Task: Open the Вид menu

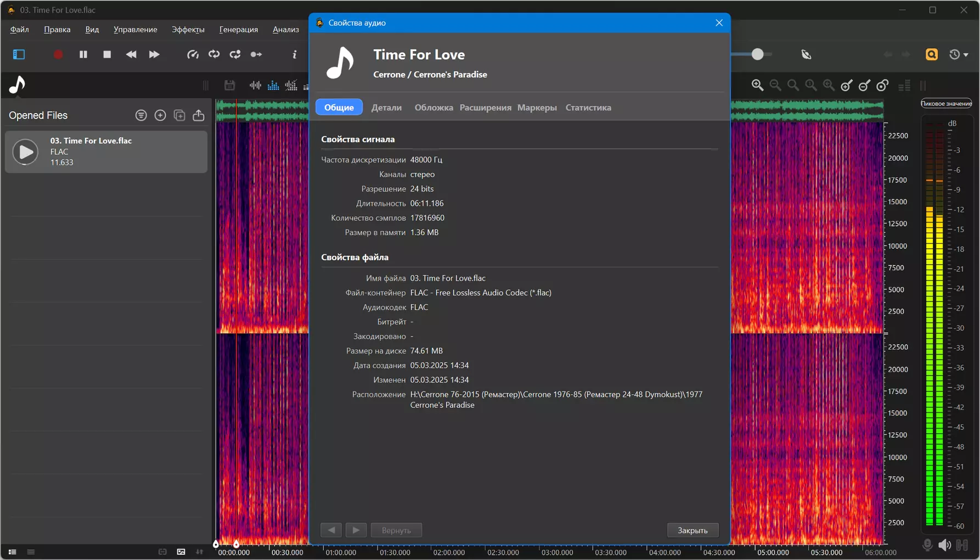Action: pyautogui.click(x=92, y=30)
